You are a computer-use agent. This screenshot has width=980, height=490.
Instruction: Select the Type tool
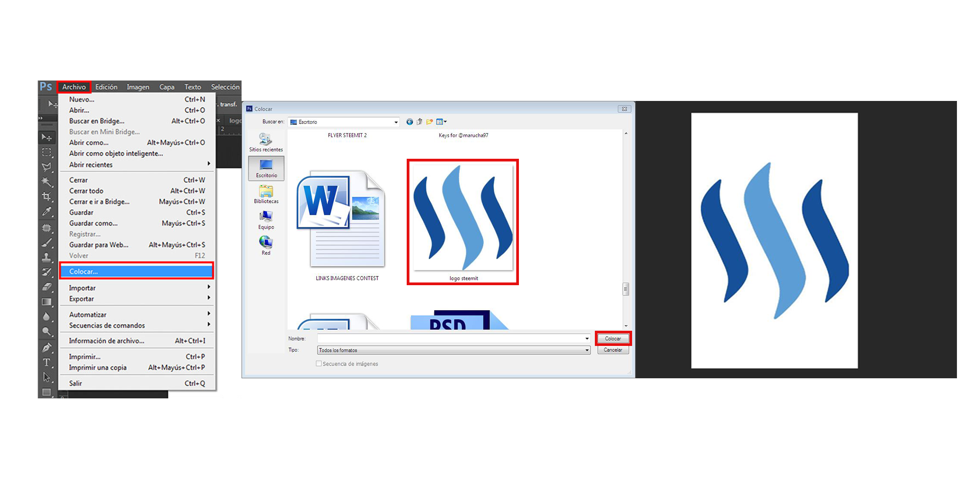[47, 362]
